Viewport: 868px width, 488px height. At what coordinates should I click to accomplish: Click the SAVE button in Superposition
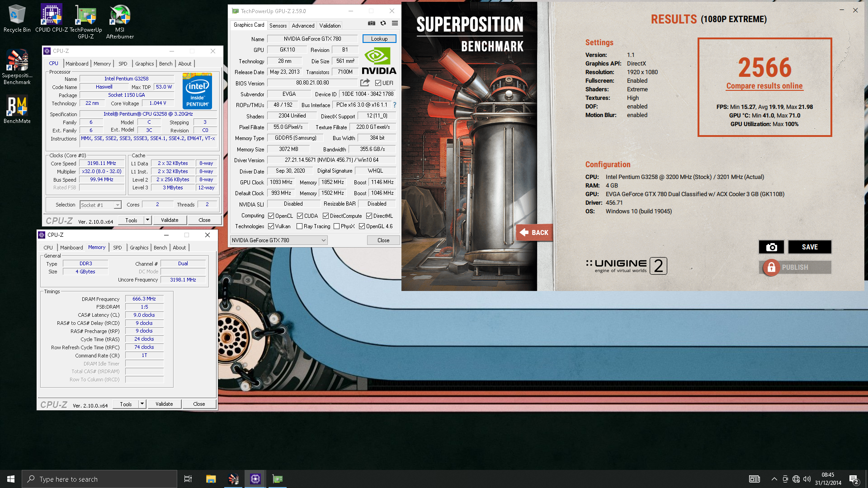[810, 247]
